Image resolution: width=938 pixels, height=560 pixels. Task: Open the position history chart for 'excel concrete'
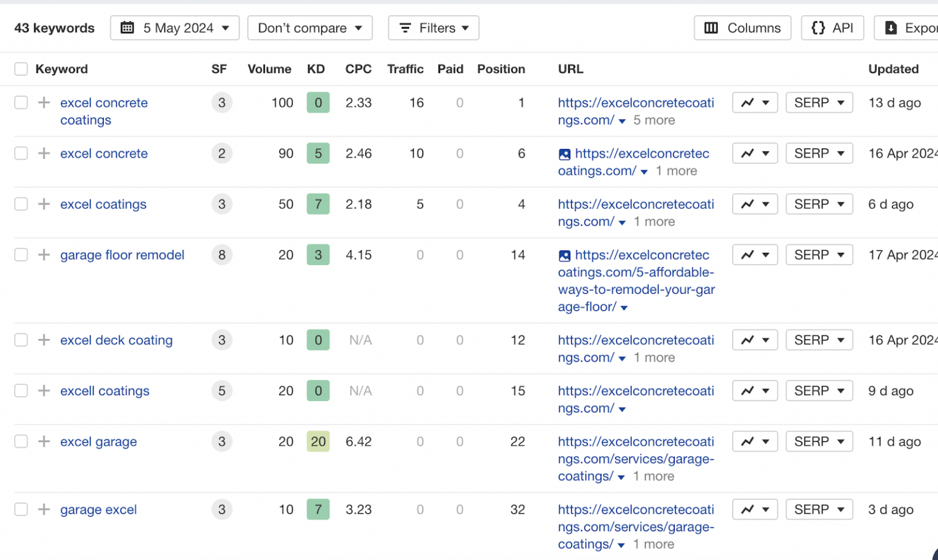tap(754, 153)
